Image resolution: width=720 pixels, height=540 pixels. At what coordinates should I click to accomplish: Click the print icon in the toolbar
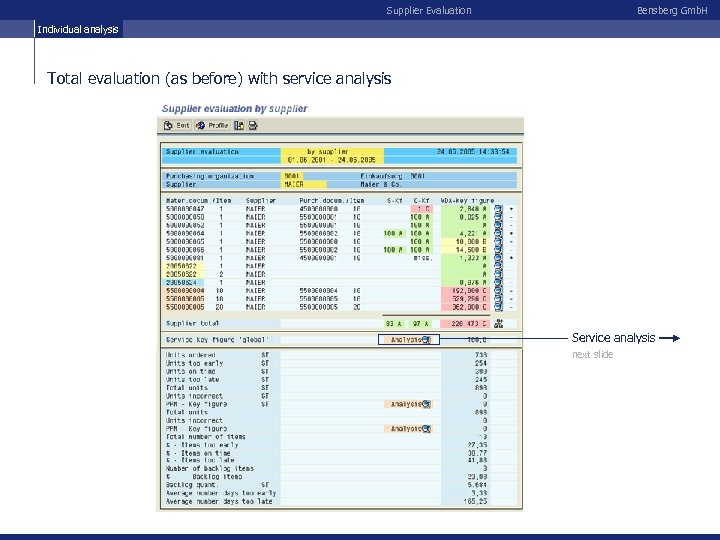(253, 125)
